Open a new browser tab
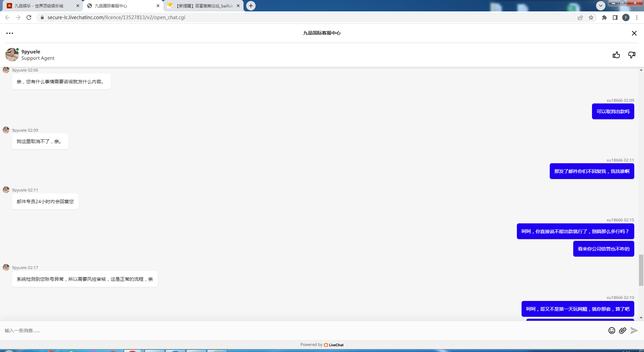 pos(251,6)
